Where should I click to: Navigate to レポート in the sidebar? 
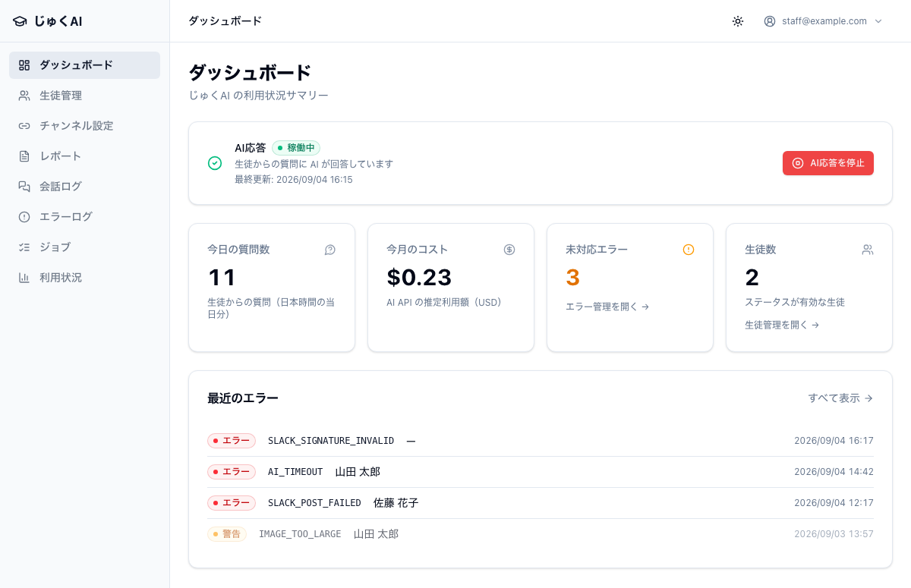coord(84,156)
